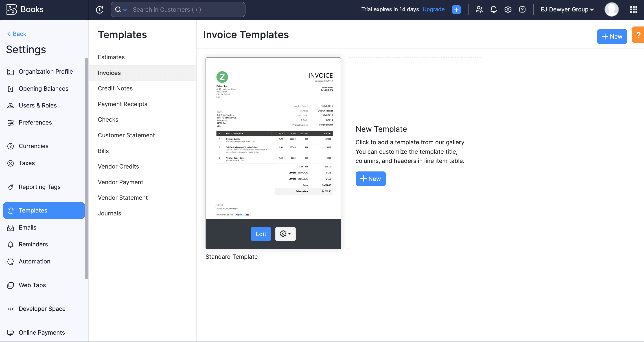Click the Opening Balances icon
The image size is (644, 342).
coord(11,89)
